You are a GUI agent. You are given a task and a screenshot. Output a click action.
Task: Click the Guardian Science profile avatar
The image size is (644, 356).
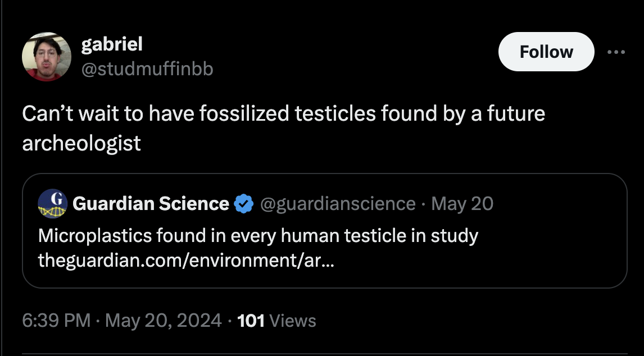tap(52, 203)
